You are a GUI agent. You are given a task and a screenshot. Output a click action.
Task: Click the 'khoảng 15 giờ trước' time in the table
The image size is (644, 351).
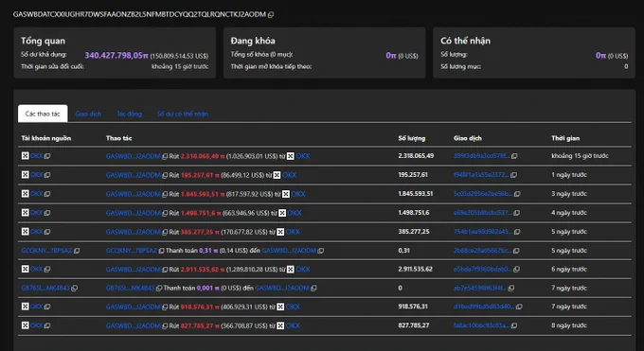click(x=580, y=156)
